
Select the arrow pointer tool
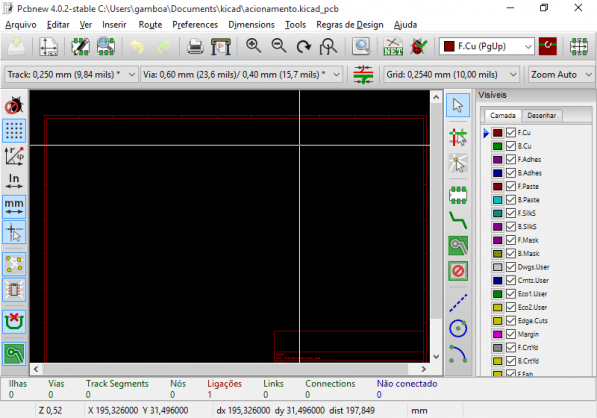tap(458, 105)
